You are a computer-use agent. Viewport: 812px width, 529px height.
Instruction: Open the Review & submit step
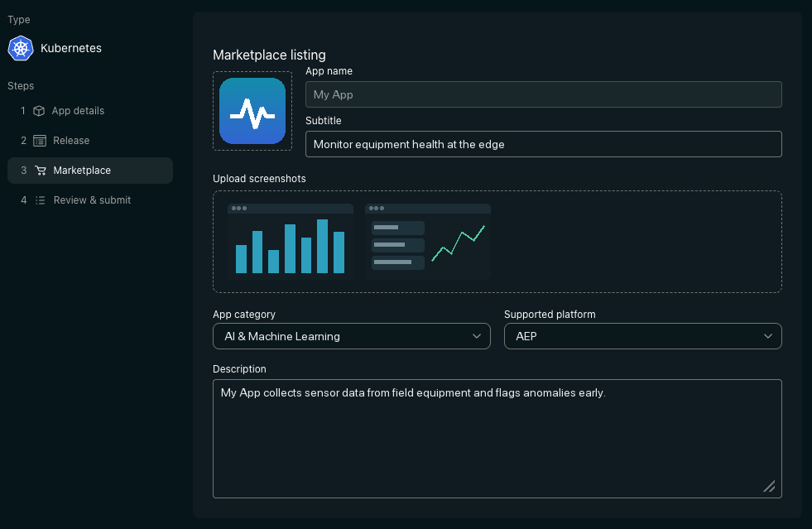[x=90, y=200]
